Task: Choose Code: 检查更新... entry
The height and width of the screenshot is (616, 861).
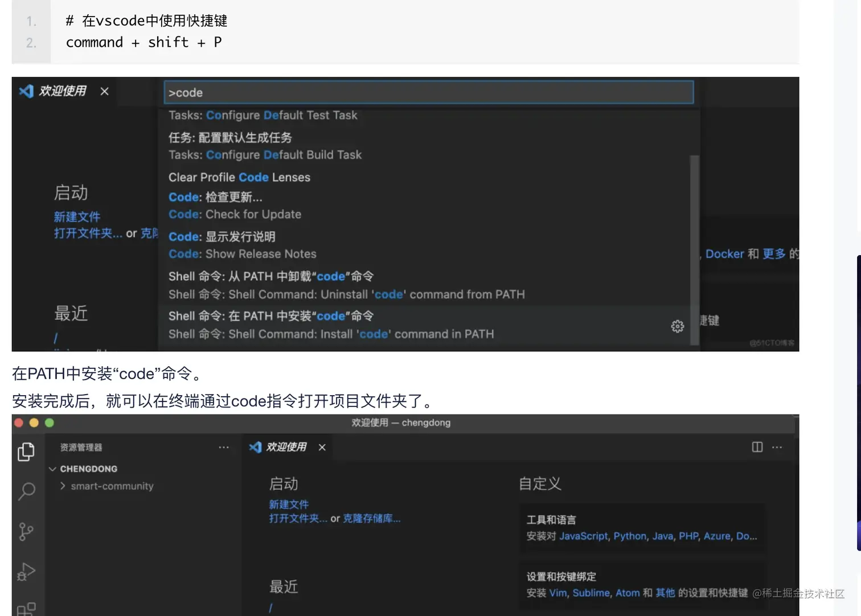Action: pos(424,205)
